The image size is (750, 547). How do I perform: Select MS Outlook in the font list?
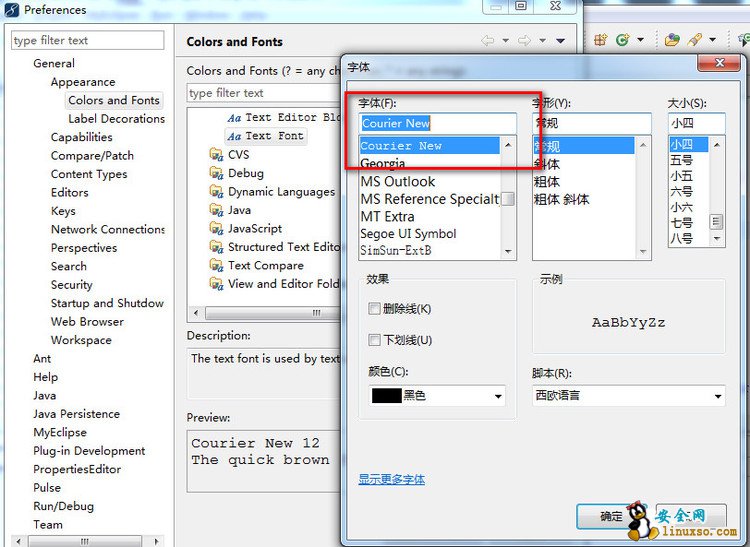(398, 182)
